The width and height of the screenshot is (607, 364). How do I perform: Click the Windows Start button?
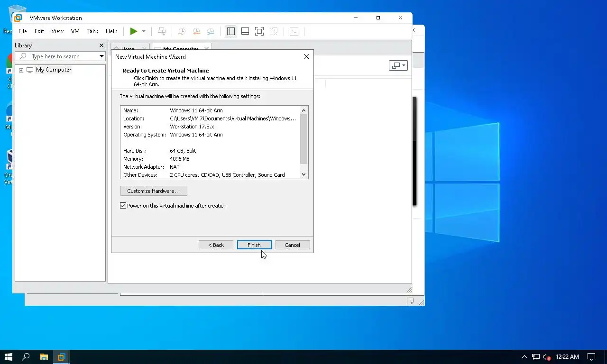click(x=9, y=357)
